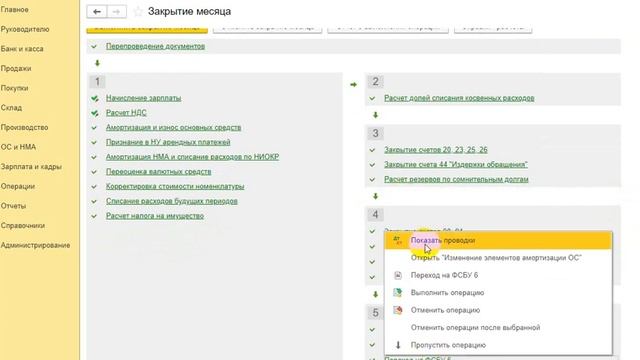The height and width of the screenshot is (360, 640).
Task: Click checkmark icon beside Закрытие счетов 20, 23, 25, 26
Action: coord(372,150)
